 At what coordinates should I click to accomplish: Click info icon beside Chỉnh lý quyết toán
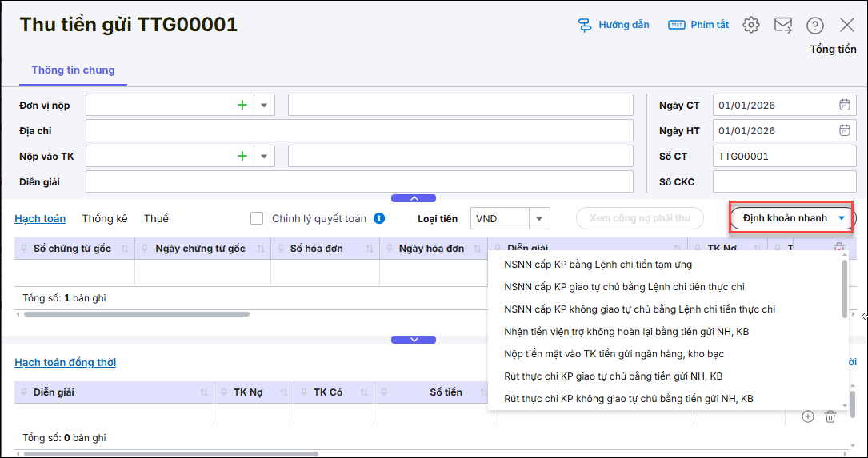(x=379, y=218)
